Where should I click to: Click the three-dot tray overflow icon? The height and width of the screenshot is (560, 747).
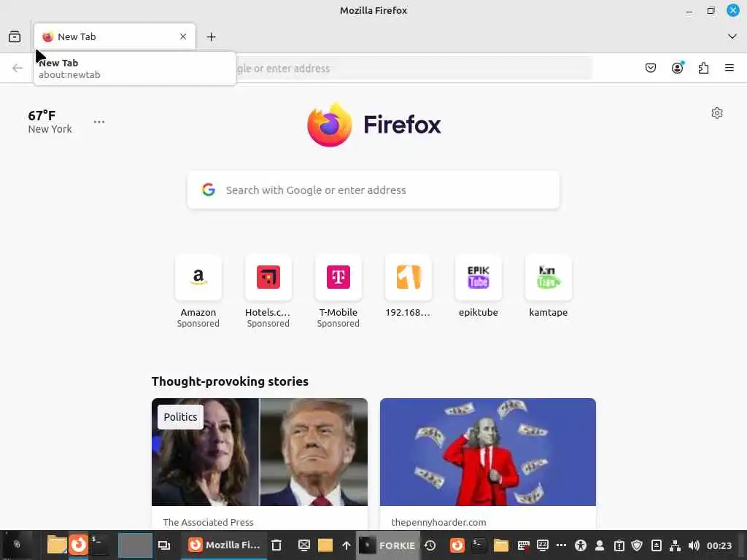click(561, 545)
